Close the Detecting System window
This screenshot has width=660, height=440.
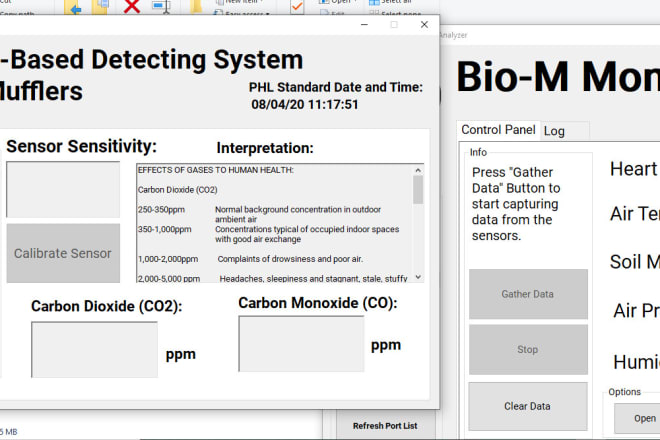click(x=424, y=25)
